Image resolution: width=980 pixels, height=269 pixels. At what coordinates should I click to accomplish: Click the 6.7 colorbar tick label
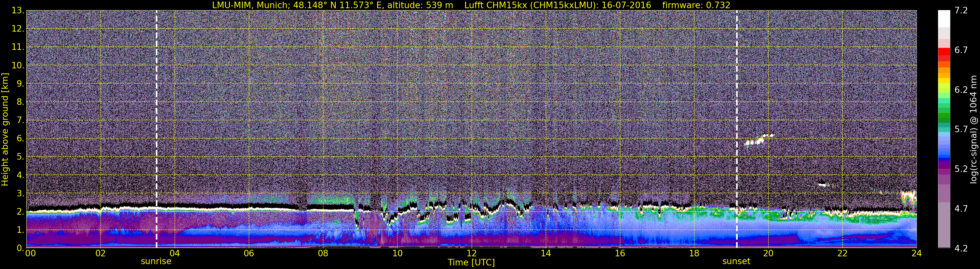coord(961,50)
